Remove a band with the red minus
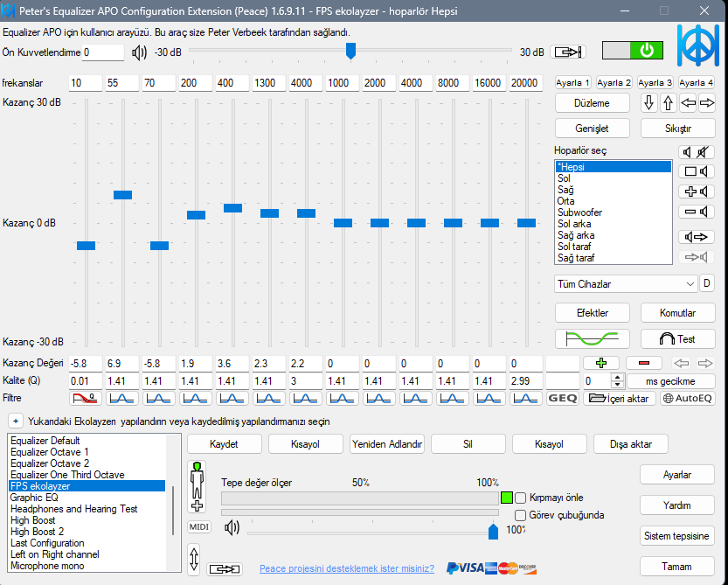This screenshot has width=728, height=585. coord(643,363)
